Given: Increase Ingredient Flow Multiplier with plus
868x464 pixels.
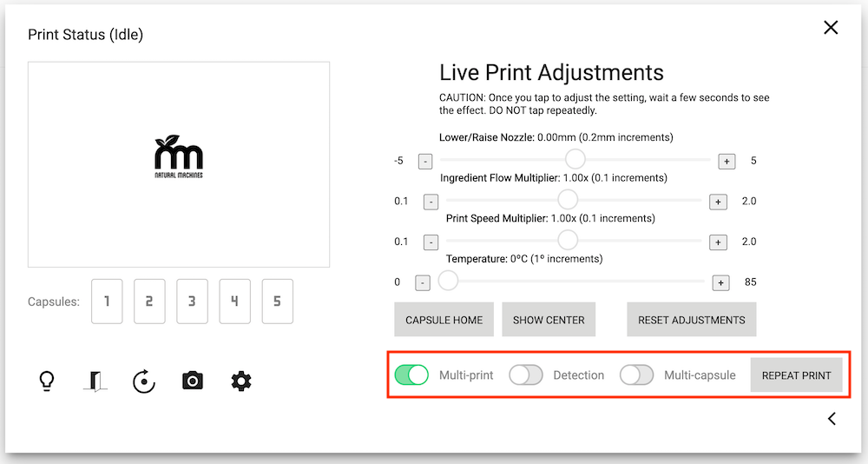Looking at the screenshot, I should [718, 202].
